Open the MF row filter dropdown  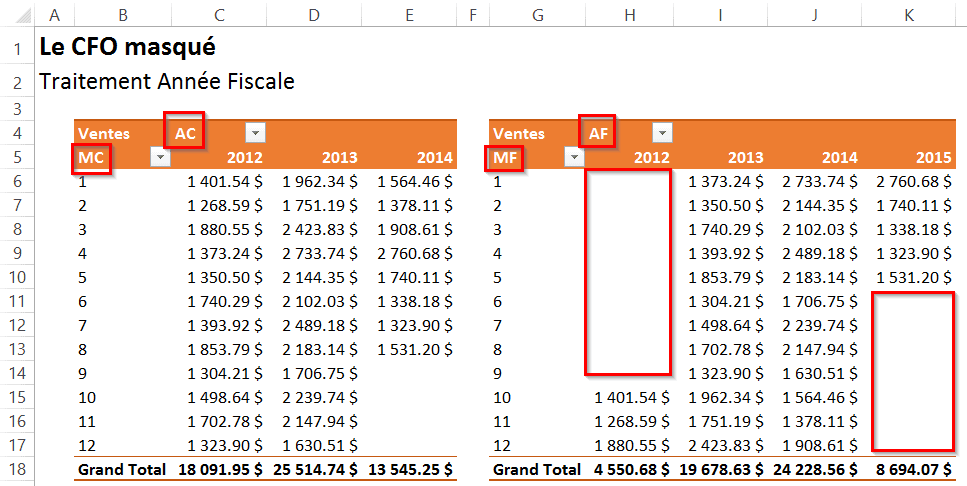point(573,157)
